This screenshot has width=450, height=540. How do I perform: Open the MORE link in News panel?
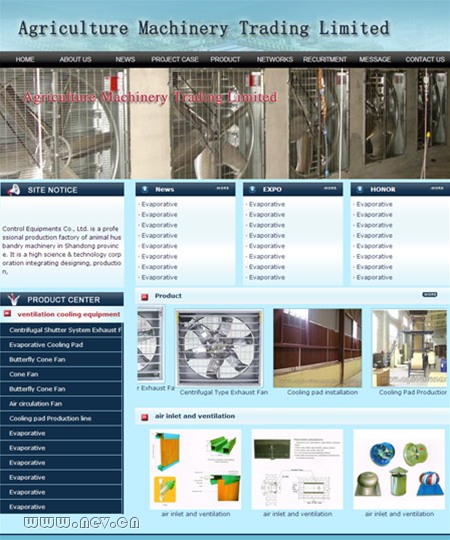(x=222, y=188)
